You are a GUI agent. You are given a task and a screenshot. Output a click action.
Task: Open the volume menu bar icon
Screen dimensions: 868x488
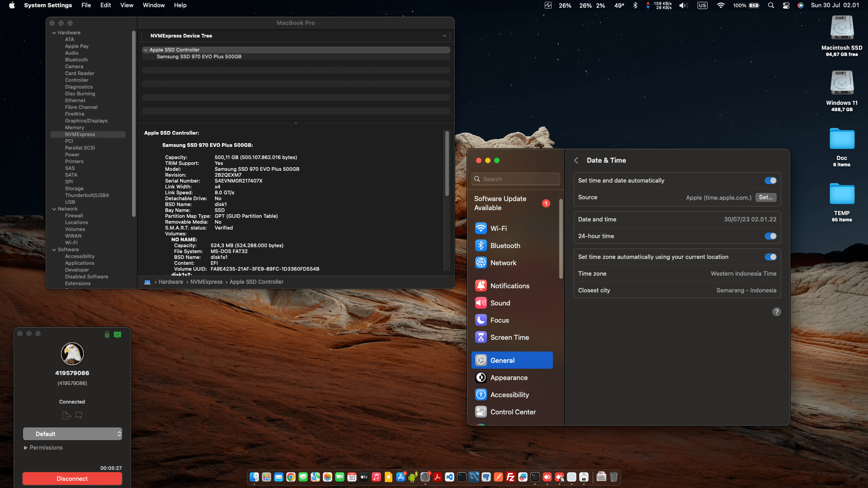pos(683,5)
